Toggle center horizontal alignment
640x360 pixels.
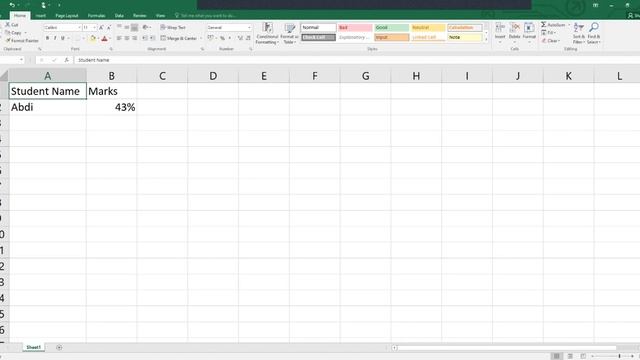click(127, 38)
